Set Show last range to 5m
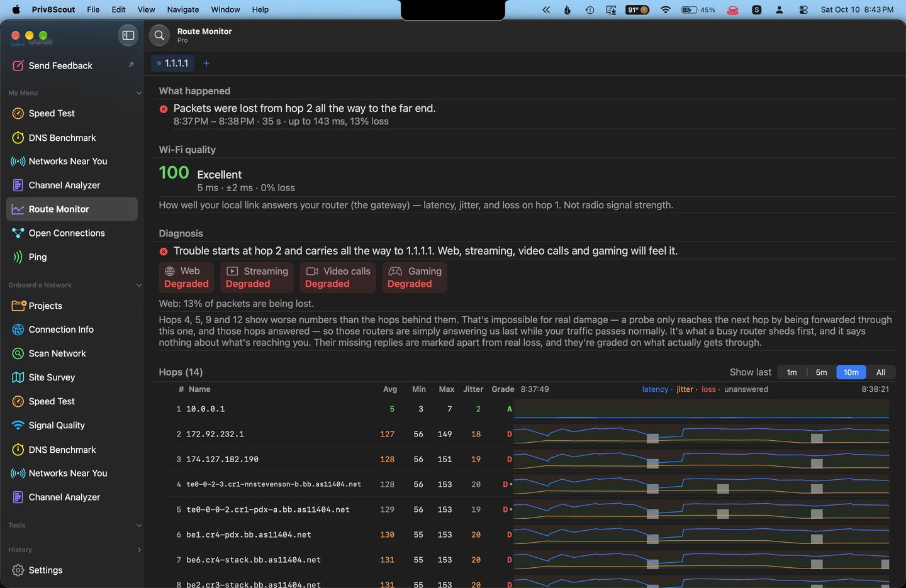The width and height of the screenshot is (906, 588). point(822,372)
